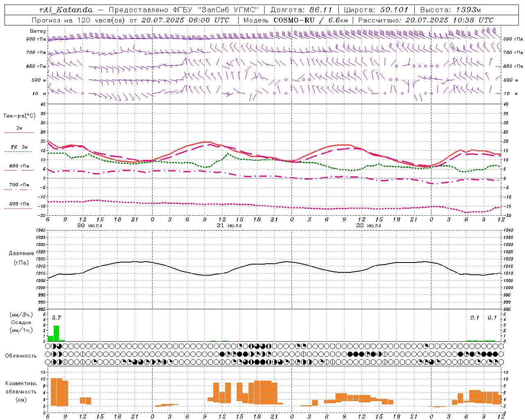Image resolution: width=525 pixels, height=420 pixels.
Task: Click the 850 гПа temperature legend entry
Action: point(19,166)
